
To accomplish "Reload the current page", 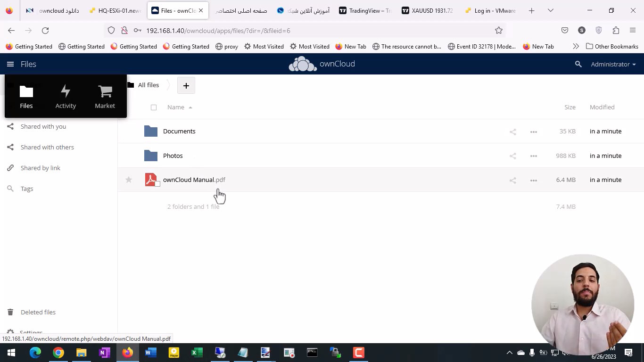I will (45, 30).
